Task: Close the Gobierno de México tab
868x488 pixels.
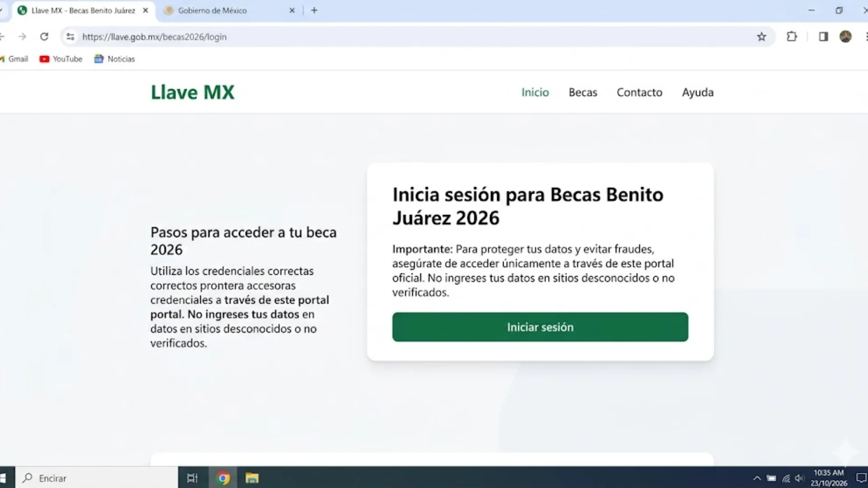Action: 292,10
